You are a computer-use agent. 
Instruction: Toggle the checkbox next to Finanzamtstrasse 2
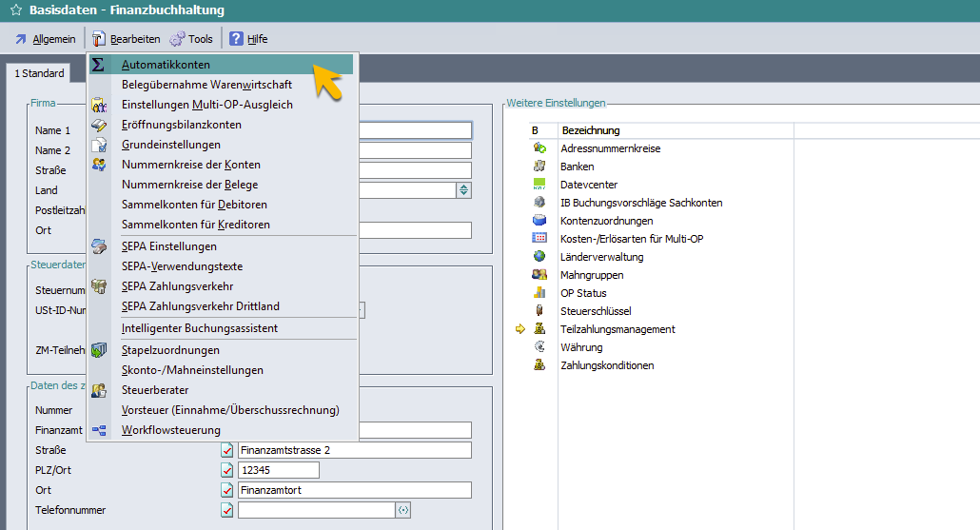click(226, 450)
